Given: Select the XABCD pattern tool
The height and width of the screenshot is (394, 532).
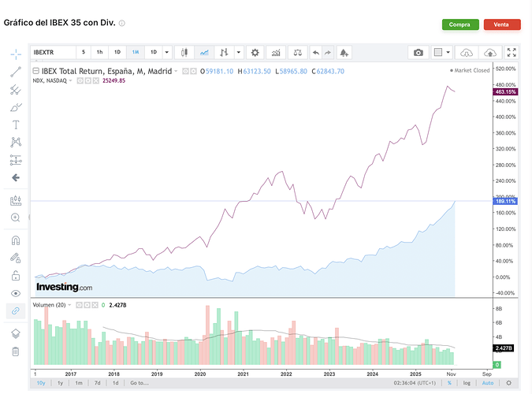Looking at the screenshot, I should 16,142.
